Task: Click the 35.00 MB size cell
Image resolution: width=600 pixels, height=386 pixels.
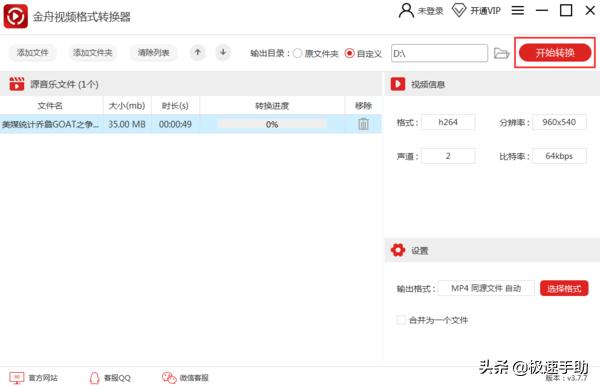Action: coord(127,124)
